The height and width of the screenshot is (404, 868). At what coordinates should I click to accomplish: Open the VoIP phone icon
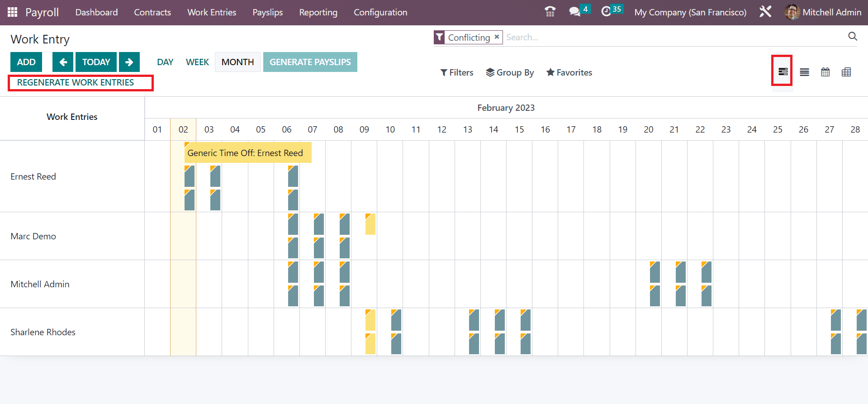pos(550,12)
